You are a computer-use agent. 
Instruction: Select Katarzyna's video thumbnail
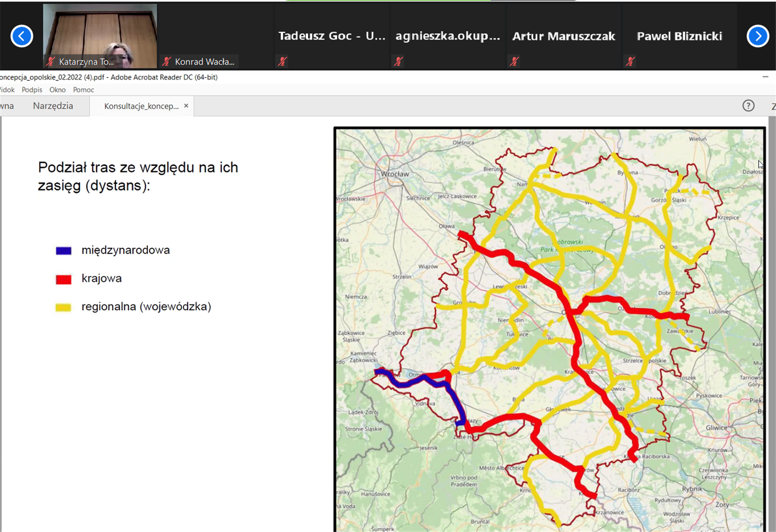pyautogui.click(x=100, y=34)
